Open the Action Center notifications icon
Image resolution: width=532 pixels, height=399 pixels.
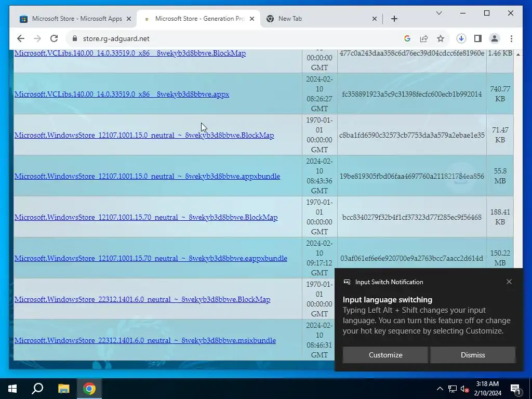point(515,389)
